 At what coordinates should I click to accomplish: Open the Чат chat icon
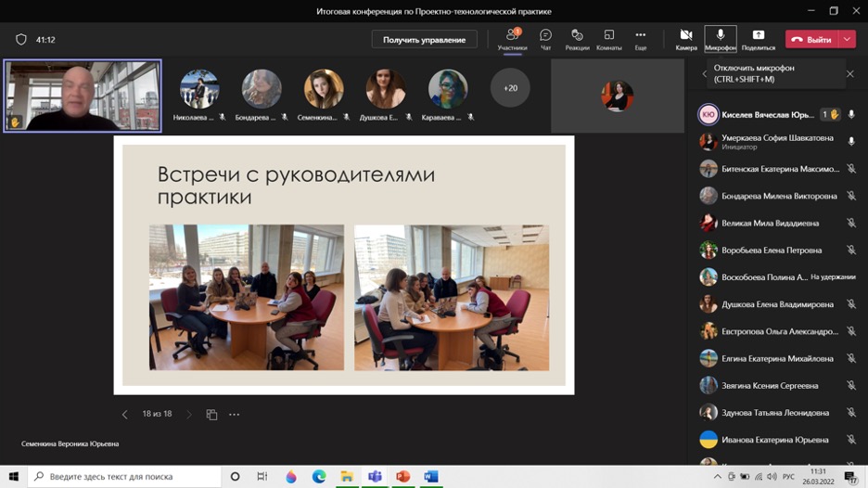545,39
